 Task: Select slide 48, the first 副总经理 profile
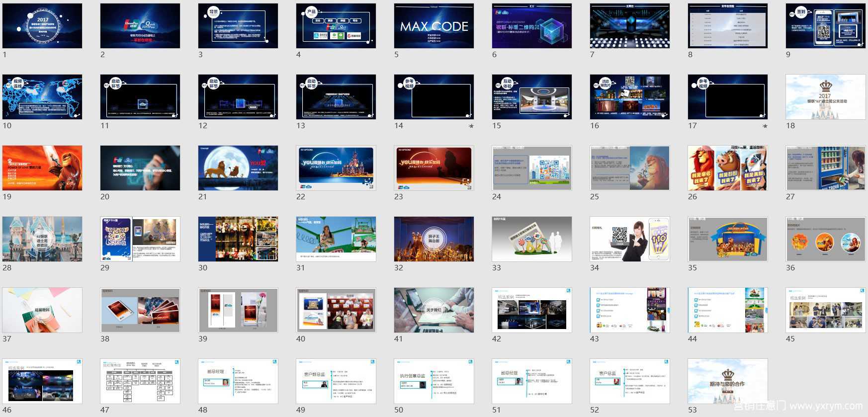pos(238,381)
